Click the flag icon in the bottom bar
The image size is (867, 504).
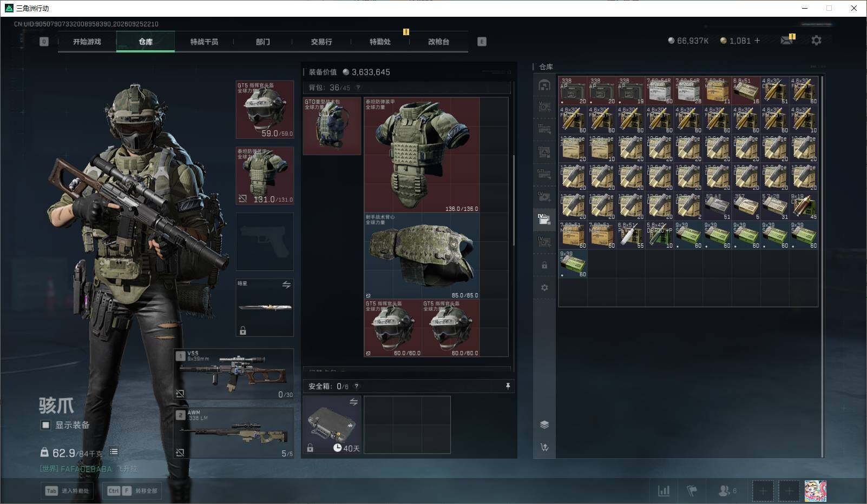click(692, 490)
